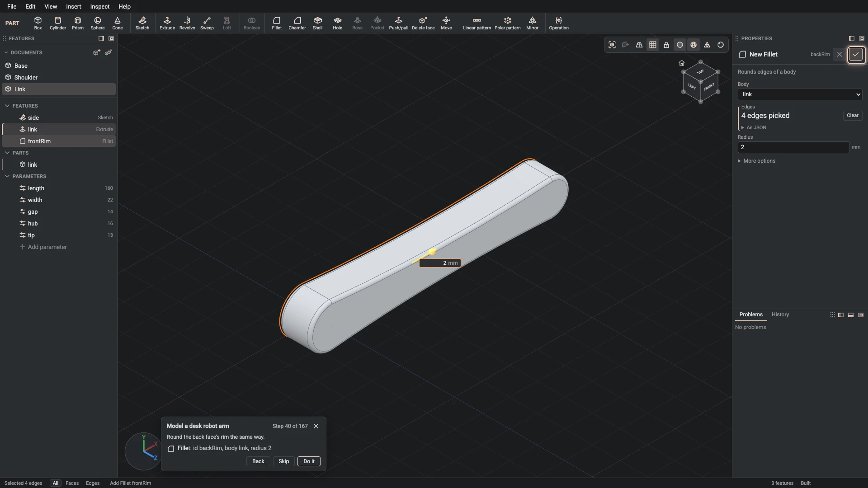This screenshot has width=868, height=488.
Task: Open the Operation tool
Action: (x=559, y=23)
